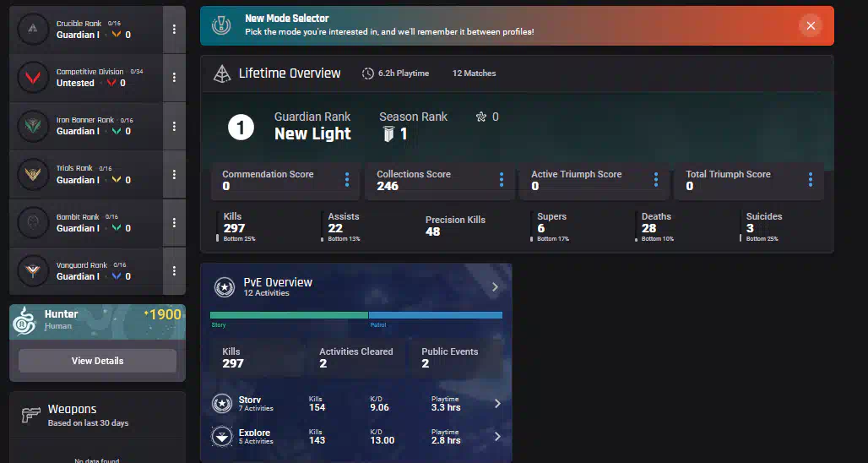Click the playtime clock icon

click(368, 74)
